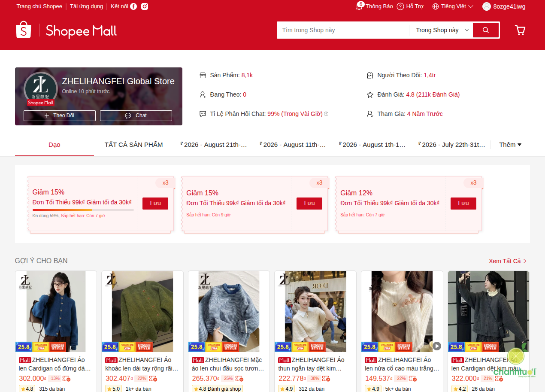Screen dimensions: 545x392
Task: Click the Người Theo Dõi followers icon
Action: [x=370, y=75]
